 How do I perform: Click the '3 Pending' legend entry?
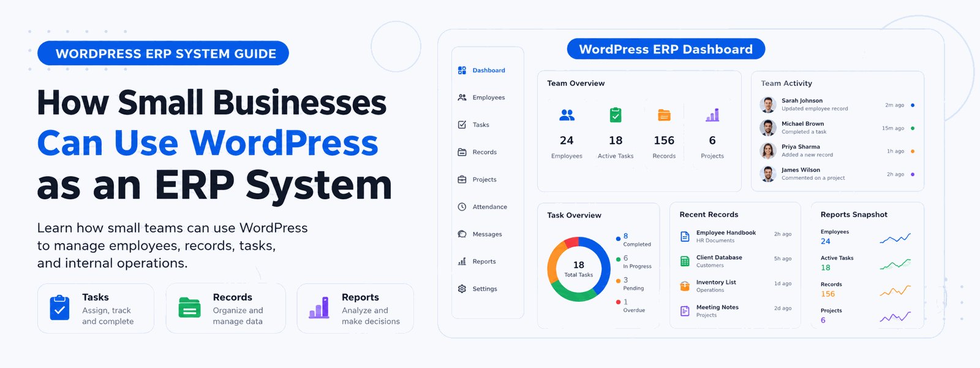[x=630, y=284]
